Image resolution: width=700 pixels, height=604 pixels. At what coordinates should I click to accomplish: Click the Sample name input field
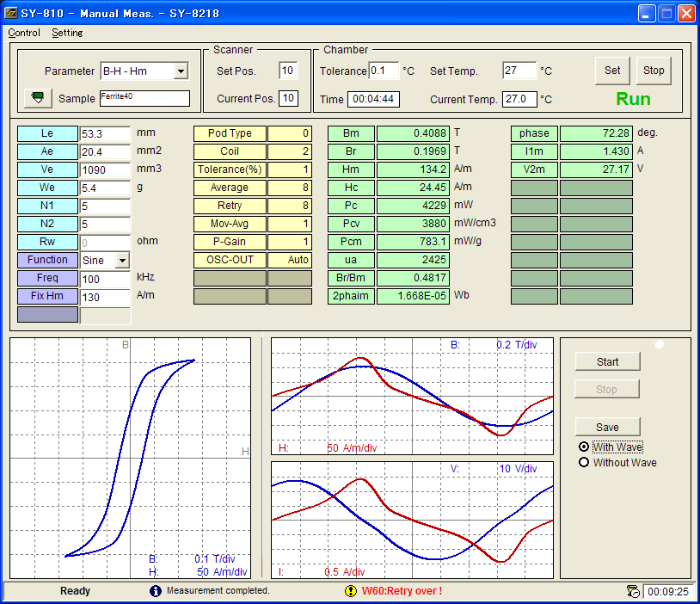tap(144, 98)
